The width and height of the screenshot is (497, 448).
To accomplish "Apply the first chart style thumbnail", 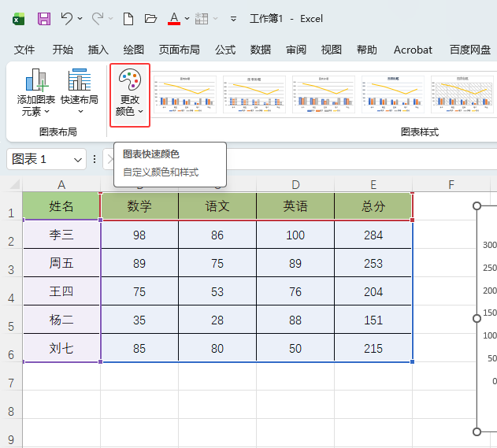I will (185, 94).
